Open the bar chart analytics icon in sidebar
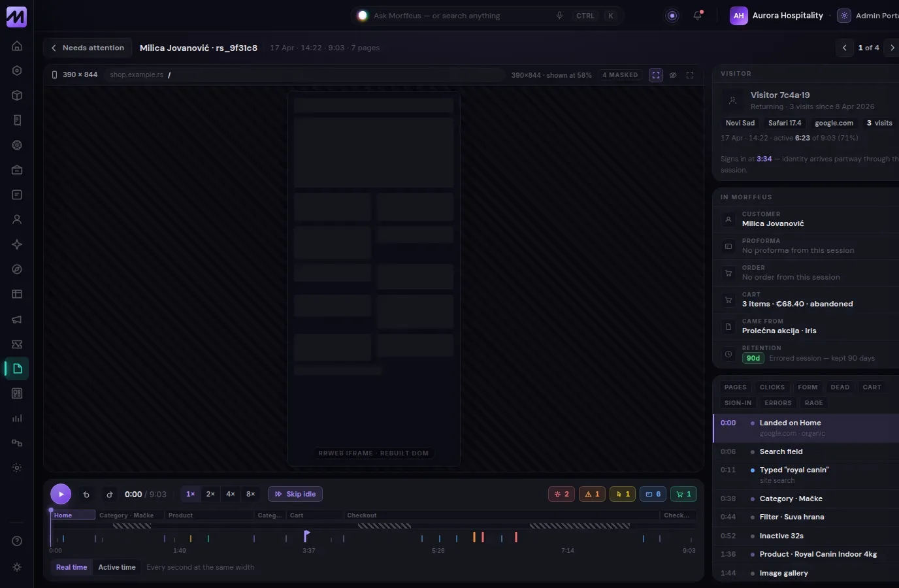Viewport: 899px width, 588px height. tap(17, 418)
